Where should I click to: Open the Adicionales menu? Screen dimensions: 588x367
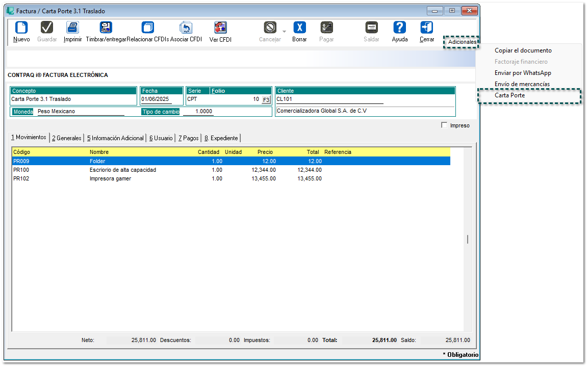[462, 42]
